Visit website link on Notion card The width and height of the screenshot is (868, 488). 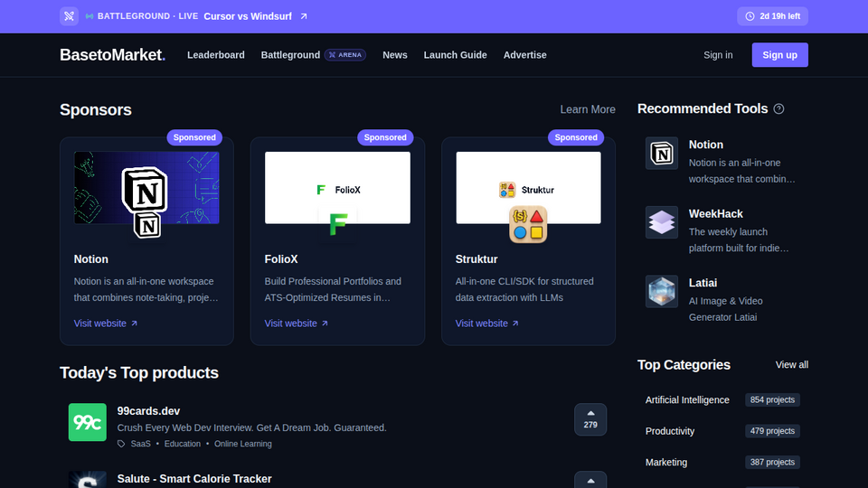[105, 324]
